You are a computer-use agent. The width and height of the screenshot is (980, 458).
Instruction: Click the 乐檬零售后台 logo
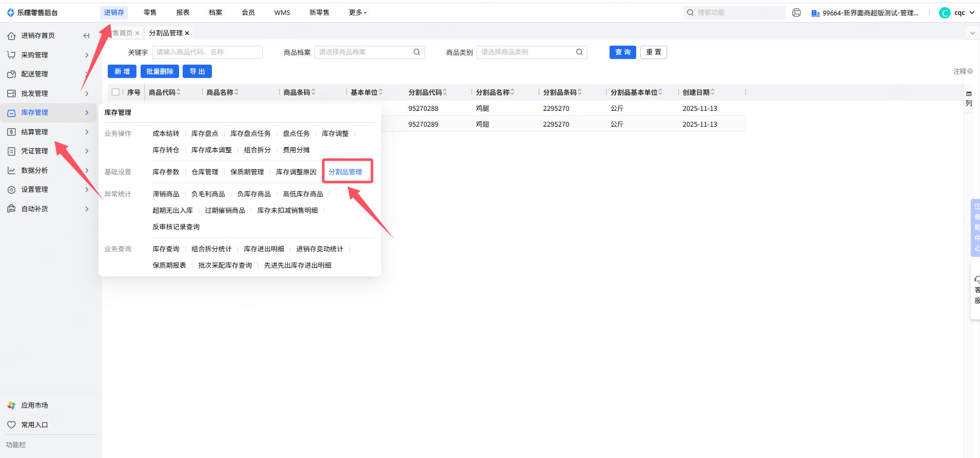click(32, 13)
